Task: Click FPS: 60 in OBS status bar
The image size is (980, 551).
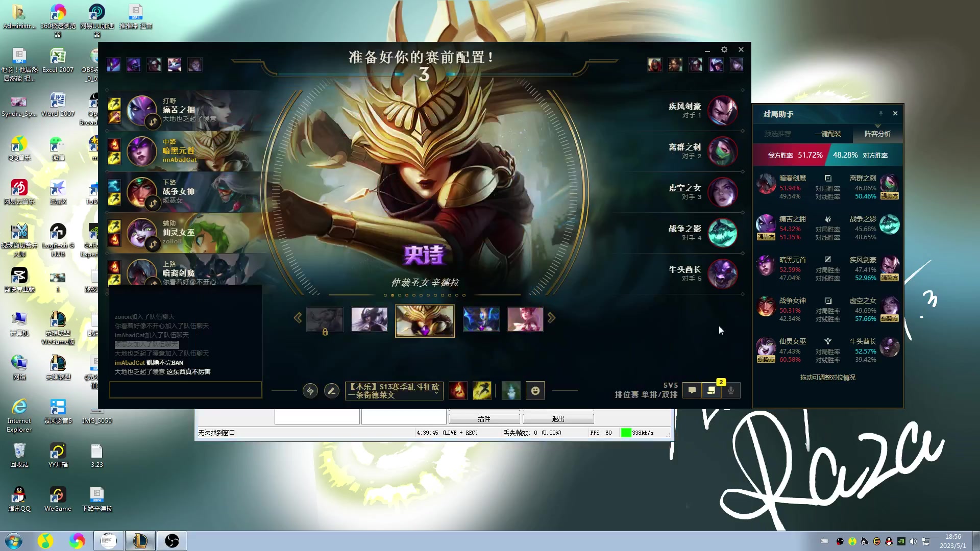Action: [x=601, y=433]
